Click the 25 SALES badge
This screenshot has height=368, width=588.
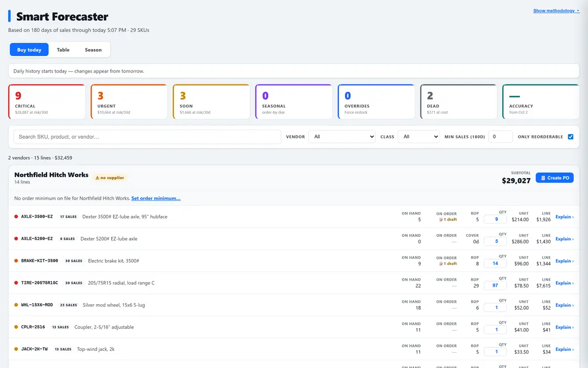(69, 305)
